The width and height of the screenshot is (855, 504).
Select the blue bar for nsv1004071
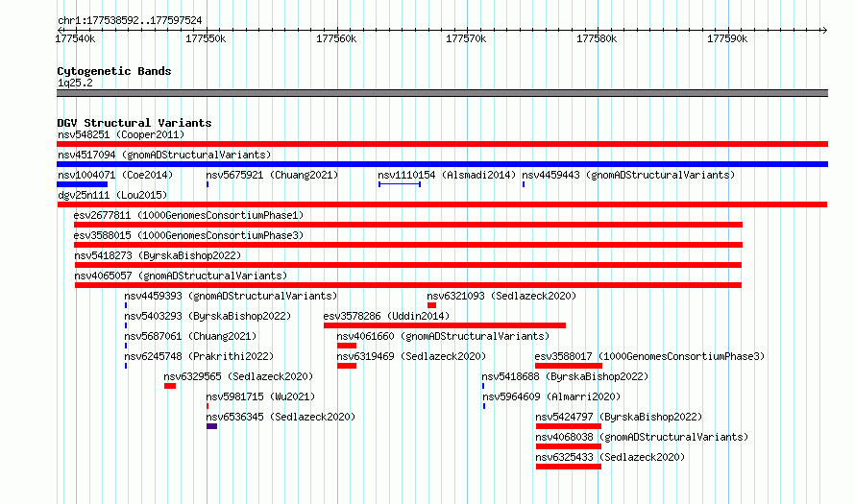click(82, 184)
